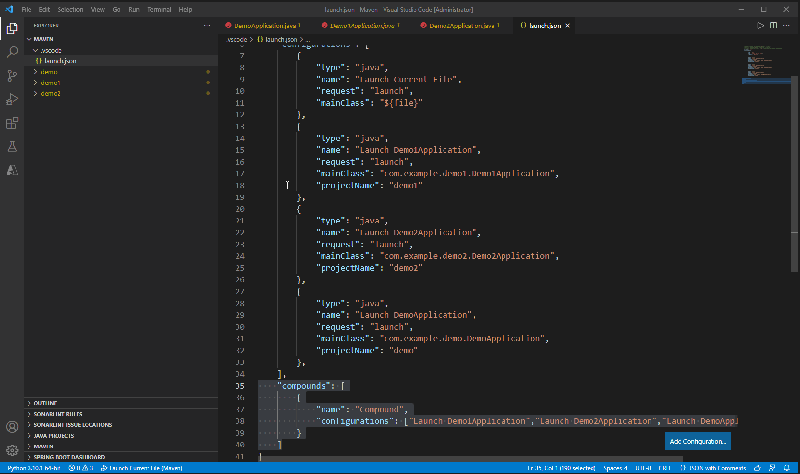Viewport: 800px width, 474px height.
Task: Expand the SPRING BOOT DASHBOARD panel
Action: [x=121, y=457]
